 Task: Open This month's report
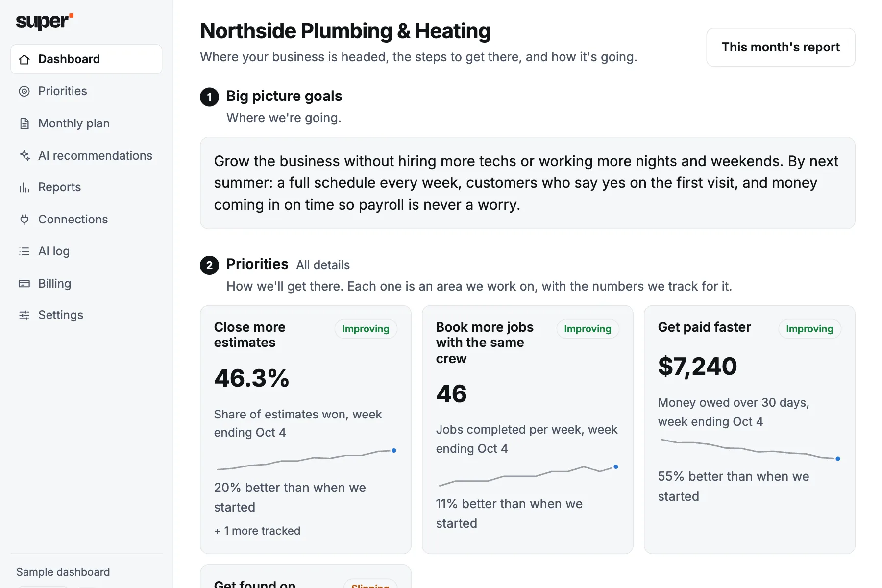781,47
